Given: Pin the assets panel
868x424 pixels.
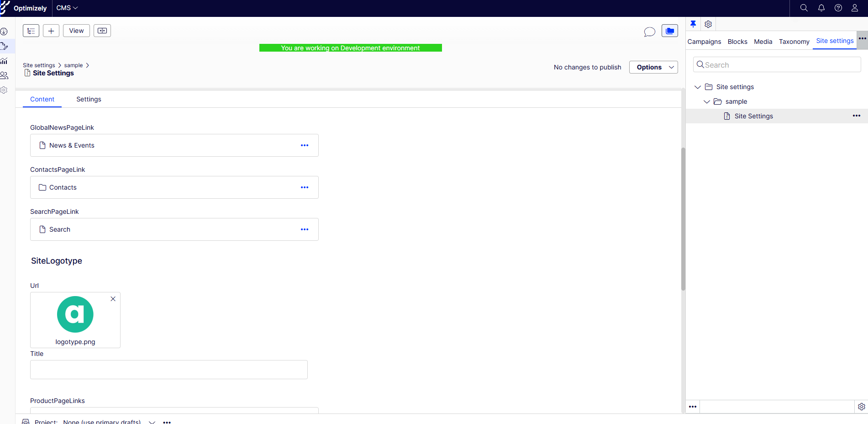Looking at the screenshot, I should pos(693,24).
